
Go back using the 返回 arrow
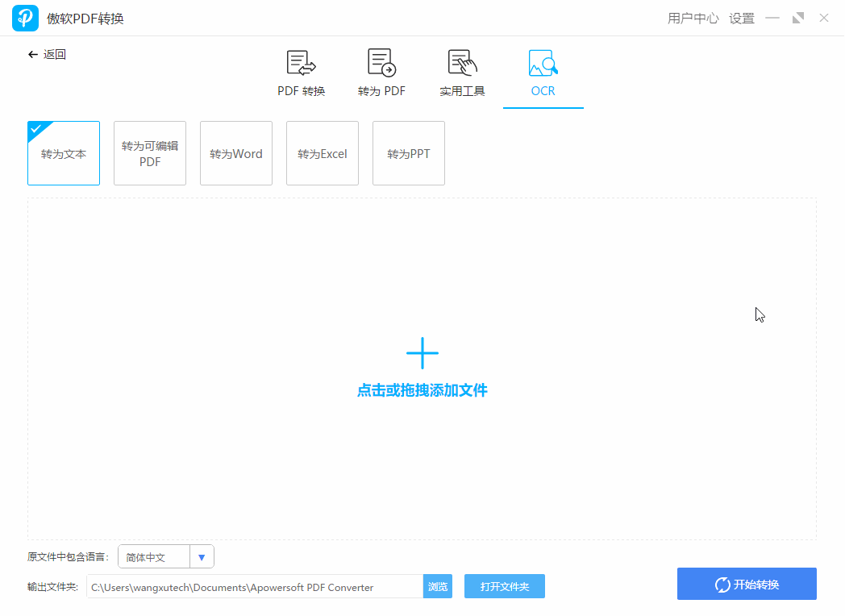47,55
